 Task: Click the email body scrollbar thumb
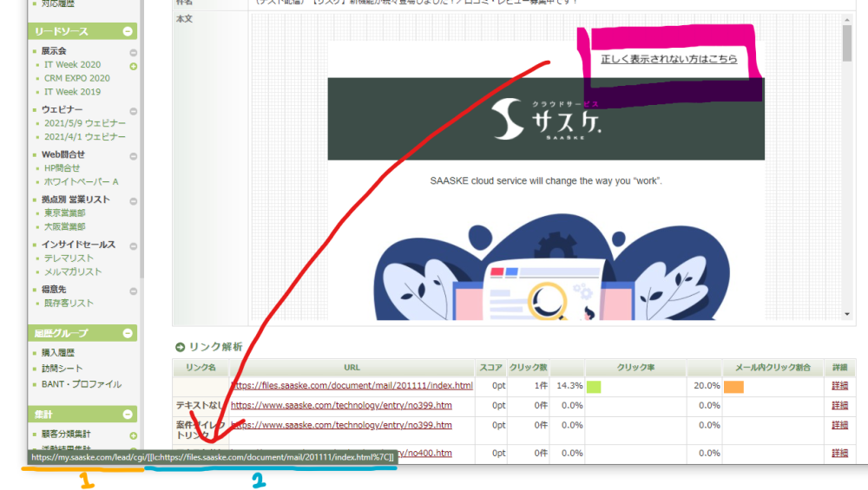[x=847, y=43]
